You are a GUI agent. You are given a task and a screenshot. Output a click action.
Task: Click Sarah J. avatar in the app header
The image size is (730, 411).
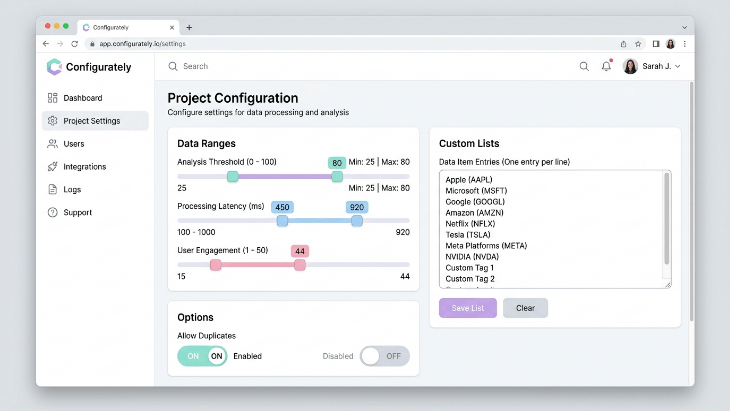coord(630,66)
